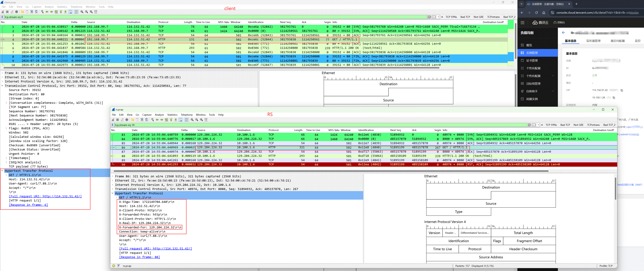Collapse Hypertext Transfer Protocol node in rs.pcap
This screenshot has height=271, width=644.
[113, 193]
